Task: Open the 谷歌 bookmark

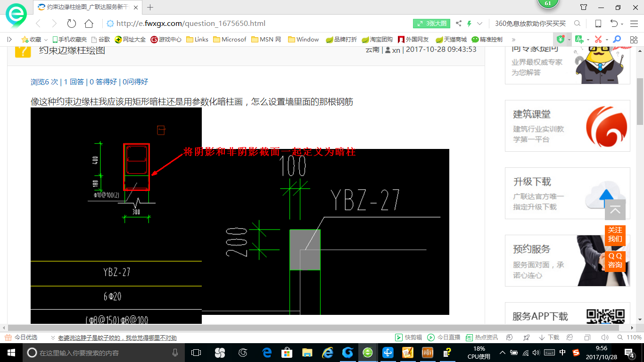Action: [100, 40]
